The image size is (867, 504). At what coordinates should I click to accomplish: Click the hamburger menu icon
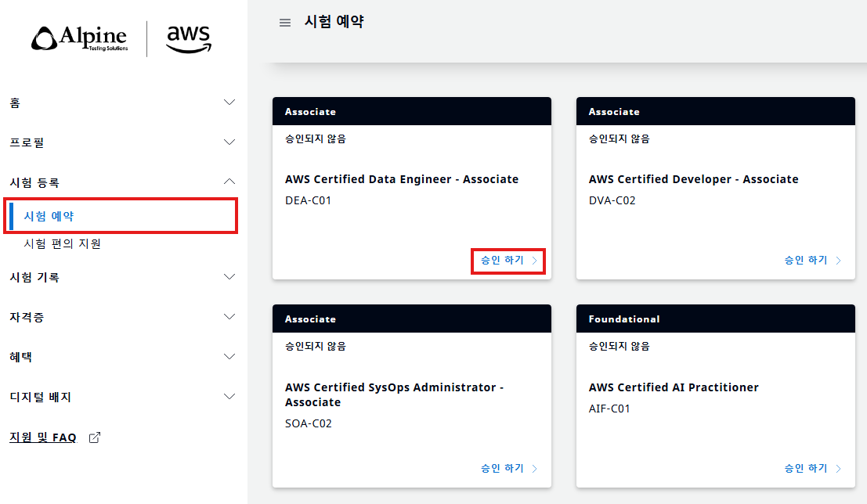point(285,23)
